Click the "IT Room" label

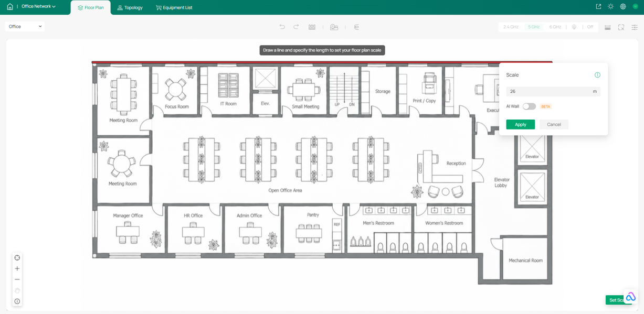(x=228, y=104)
